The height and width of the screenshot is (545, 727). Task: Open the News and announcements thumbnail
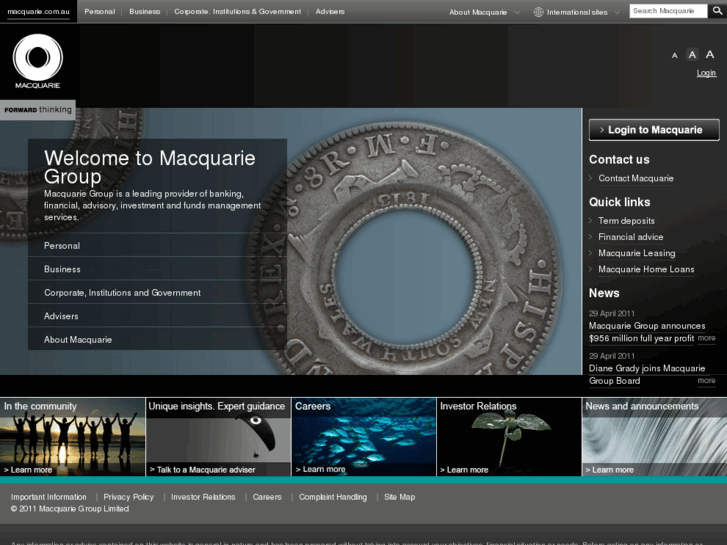(655, 436)
